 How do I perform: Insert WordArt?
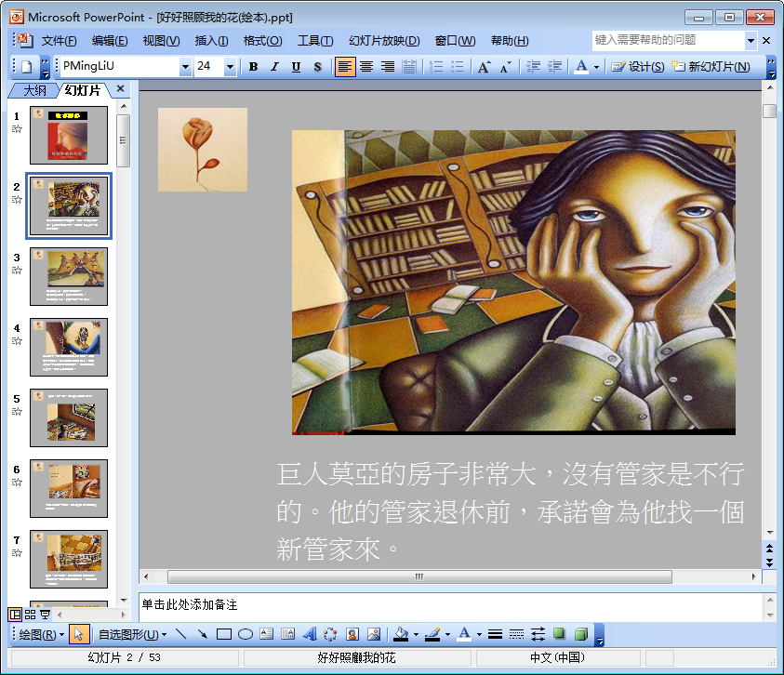[310, 634]
